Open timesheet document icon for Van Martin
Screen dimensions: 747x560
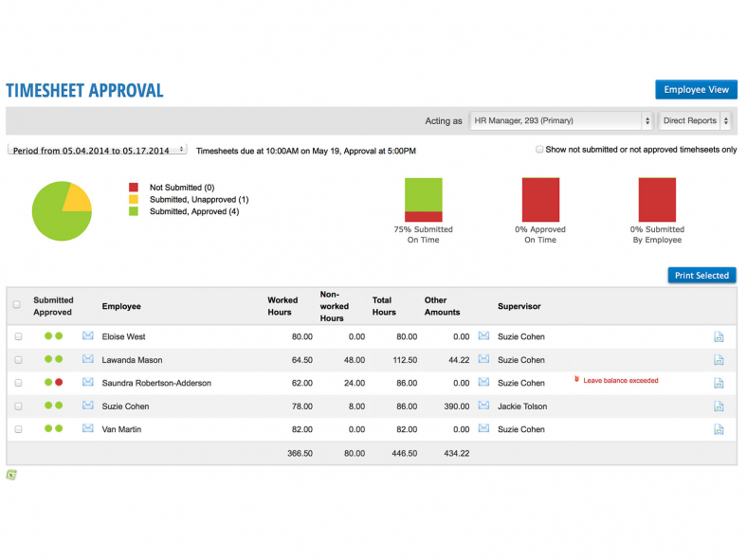[719, 429]
